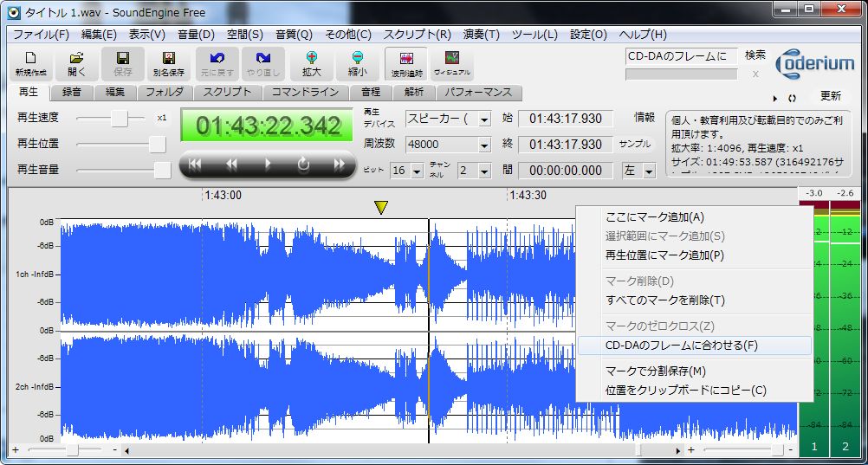
Task: Click the 縮小 (zoom out) icon
Action: pos(357,64)
